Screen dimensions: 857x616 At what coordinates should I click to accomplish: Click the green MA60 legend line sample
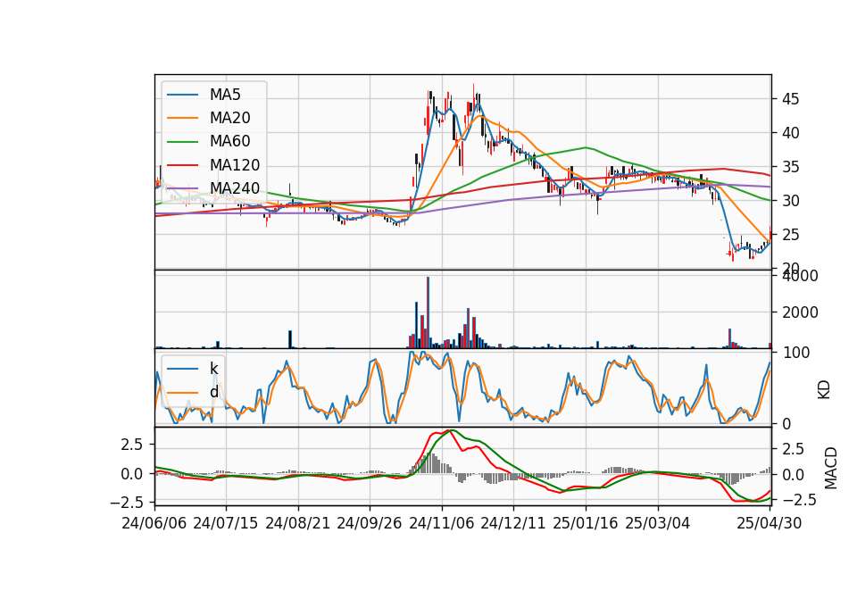[x=182, y=142]
